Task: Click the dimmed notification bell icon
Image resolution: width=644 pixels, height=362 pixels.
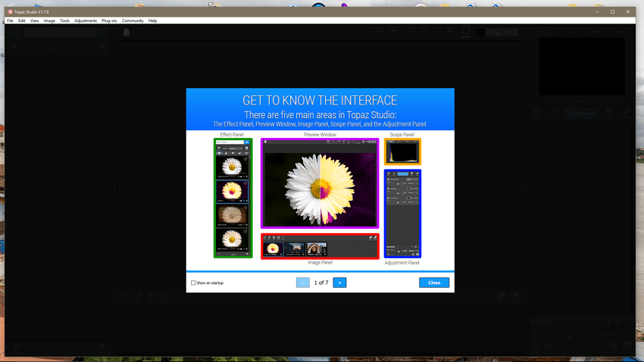Action: click(x=127, y=33)
